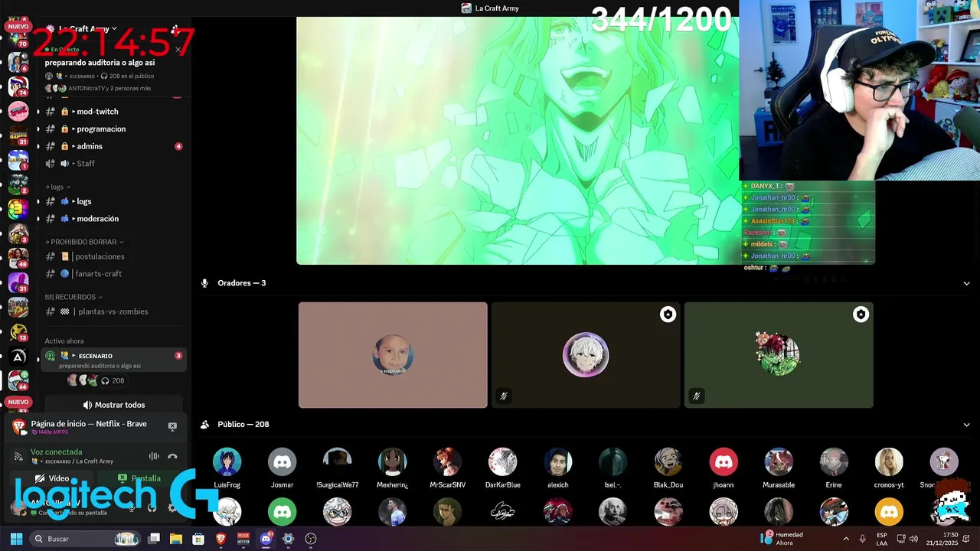The image size is (980, 551).
Task: Open the fanarts-craft channel
Action: pos(113,273)
